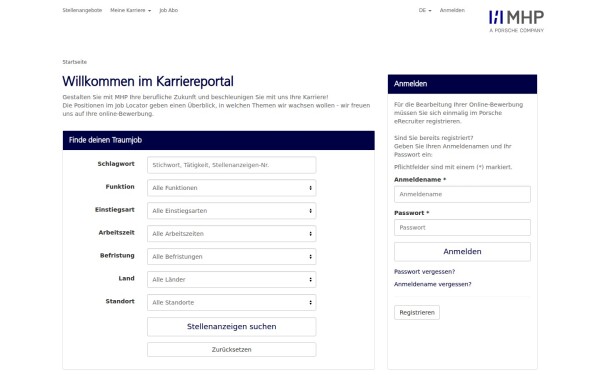Click the Passwort * field label

(412, 213)
